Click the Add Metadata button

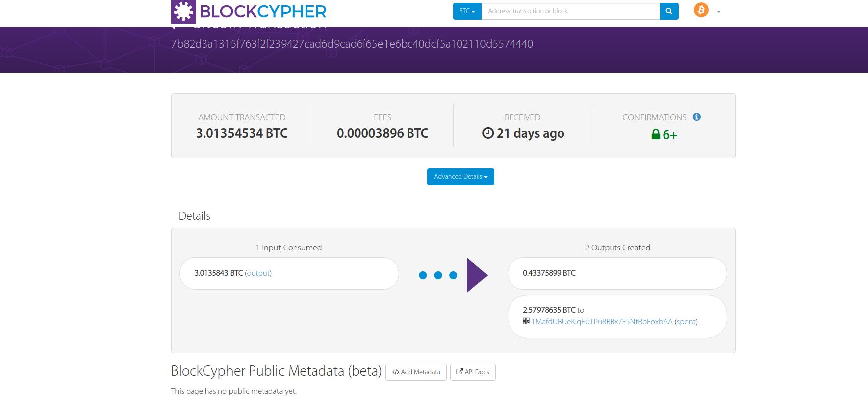(x=416, y=372)
